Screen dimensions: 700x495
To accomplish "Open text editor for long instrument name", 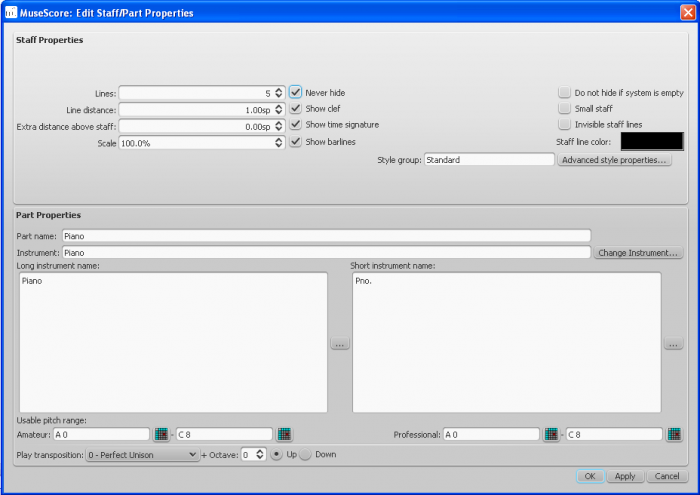I will coord(340,344).
